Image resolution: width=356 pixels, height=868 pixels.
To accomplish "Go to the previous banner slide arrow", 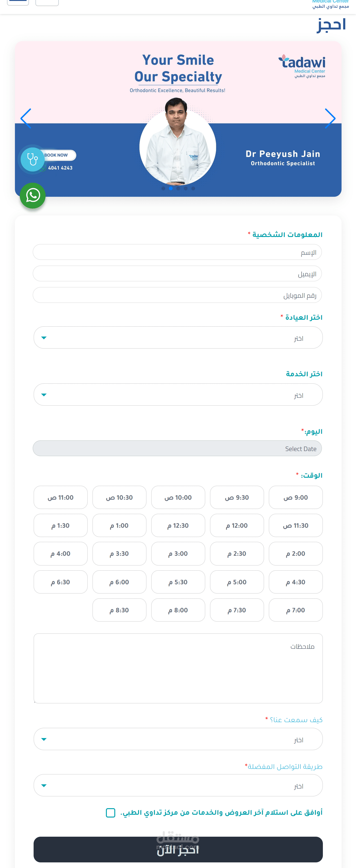I will (26, 118).
